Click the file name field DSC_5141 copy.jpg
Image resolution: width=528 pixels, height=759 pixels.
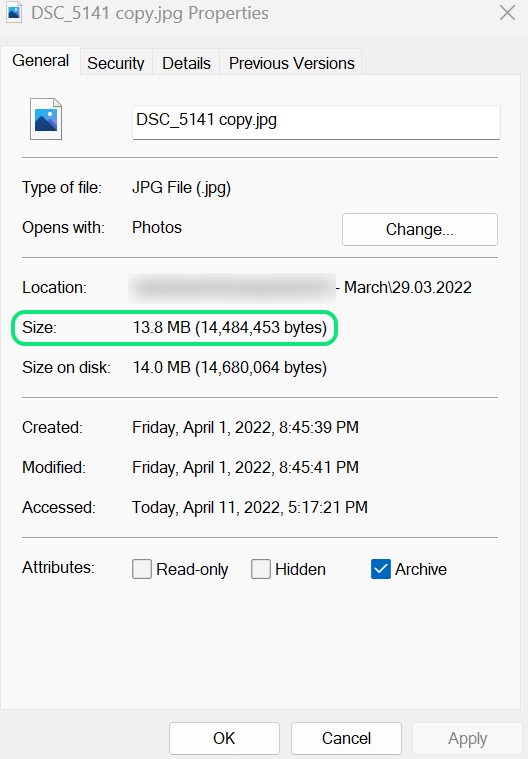316,122
